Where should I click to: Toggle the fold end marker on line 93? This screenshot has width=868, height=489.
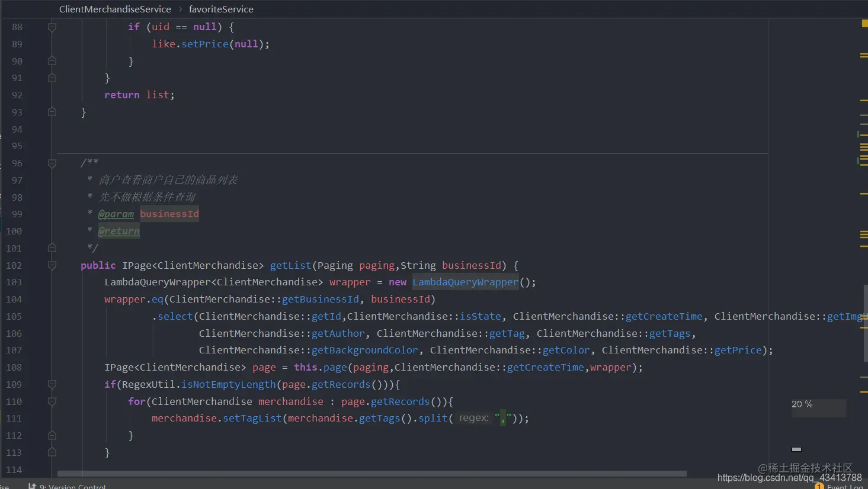[52, 112]
